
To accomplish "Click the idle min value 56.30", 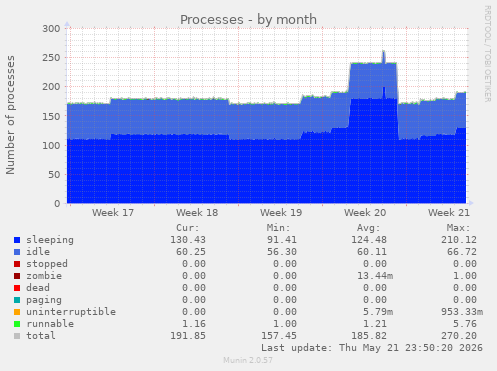I will point(282,252).
